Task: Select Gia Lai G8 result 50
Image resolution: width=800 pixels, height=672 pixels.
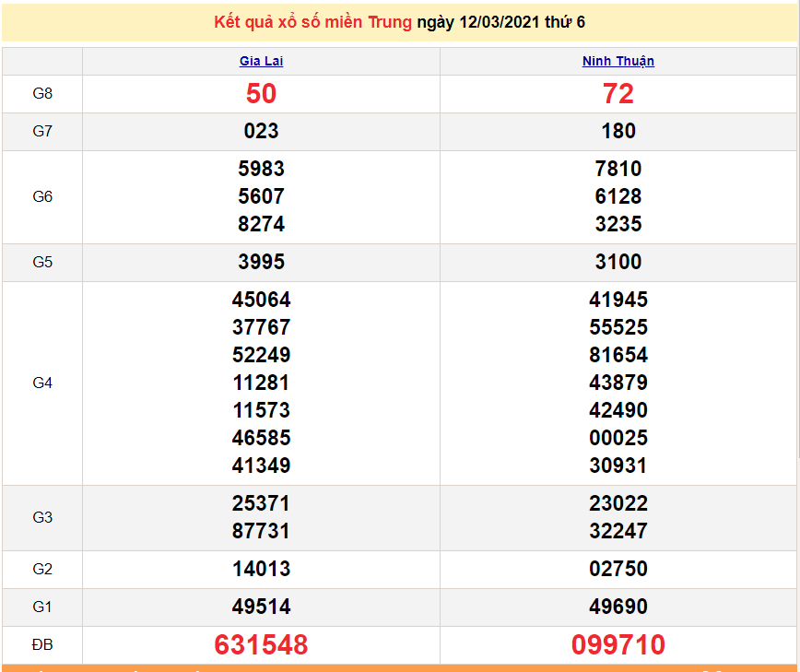Action: (261, 94)
